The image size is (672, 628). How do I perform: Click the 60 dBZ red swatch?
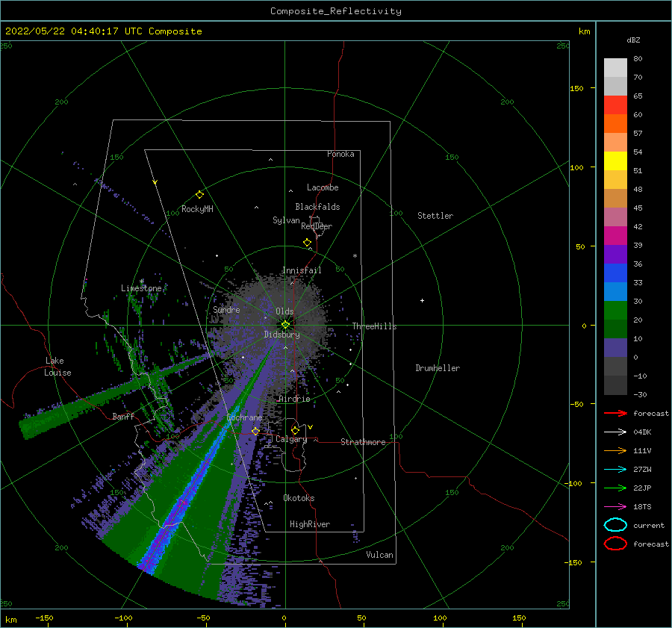click(x=615, y=105)
